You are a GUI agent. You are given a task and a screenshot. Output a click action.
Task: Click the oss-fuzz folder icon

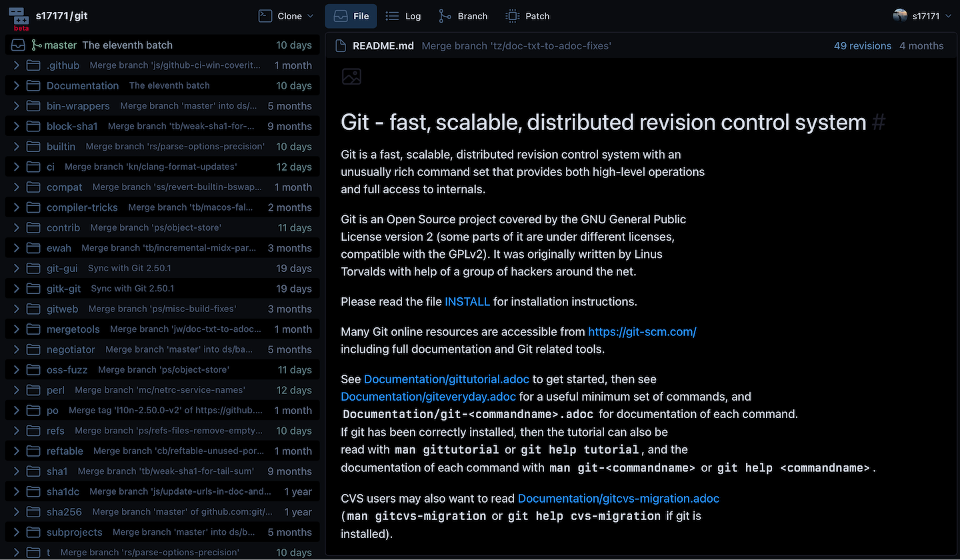point(33,370)
